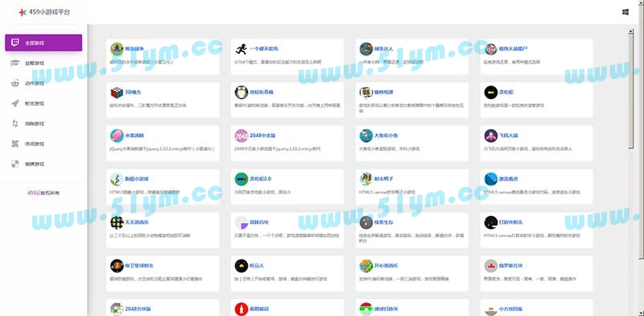This screenshot has width=644, height=316.
Task: Click the running stickman icon of 一个都不能死
Action: pos(242,49)
